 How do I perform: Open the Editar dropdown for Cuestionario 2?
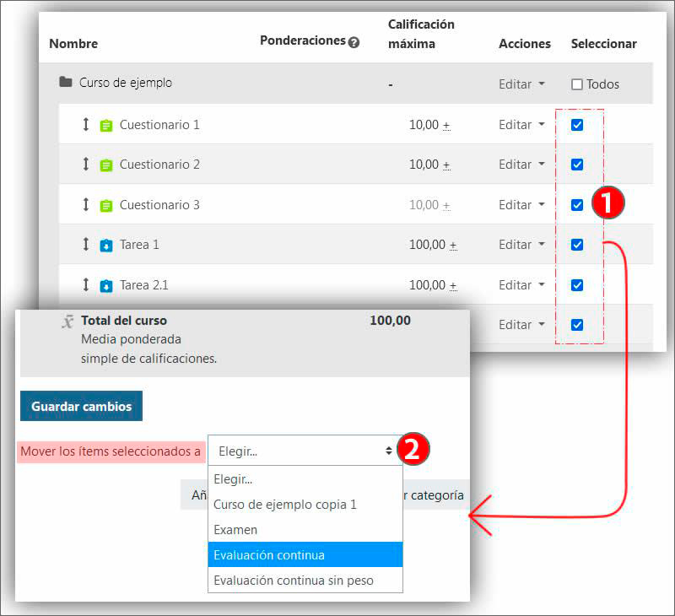point(521,165)
